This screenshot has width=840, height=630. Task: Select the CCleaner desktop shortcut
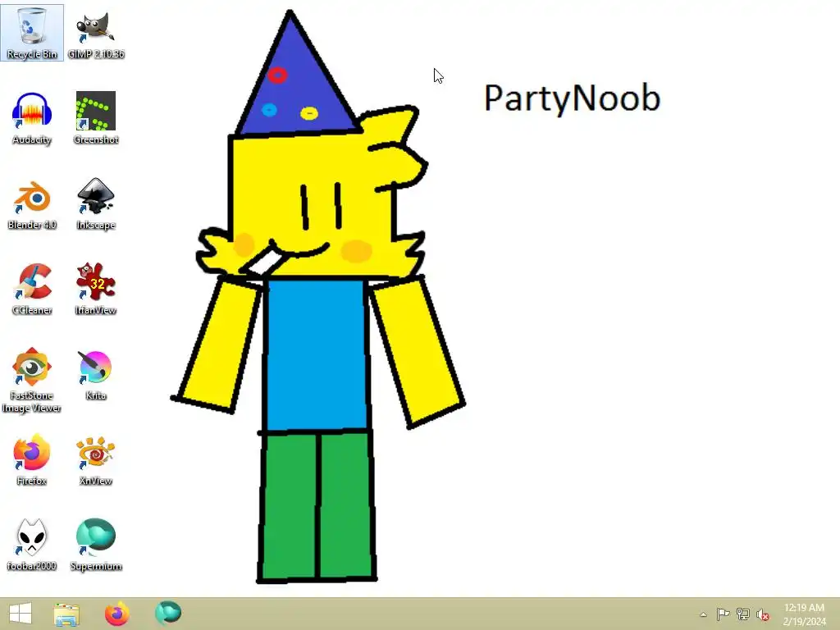pyautogui.click(x=32, y=289)
